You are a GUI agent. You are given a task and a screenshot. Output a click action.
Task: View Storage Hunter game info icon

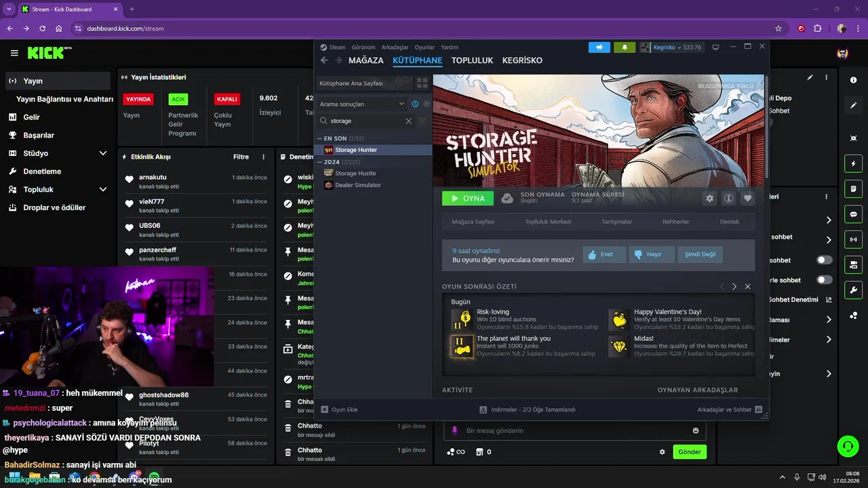point(729,199)
